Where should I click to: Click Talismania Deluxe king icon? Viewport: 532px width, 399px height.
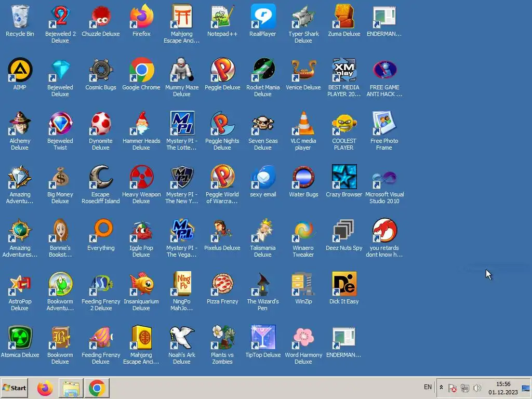point(262,230)
